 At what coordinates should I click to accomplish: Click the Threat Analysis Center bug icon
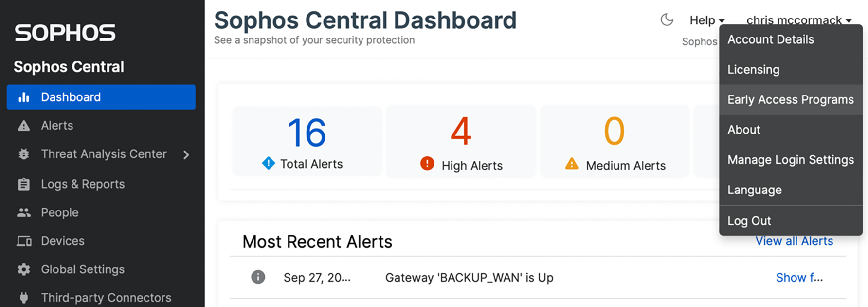pos(24,154)
